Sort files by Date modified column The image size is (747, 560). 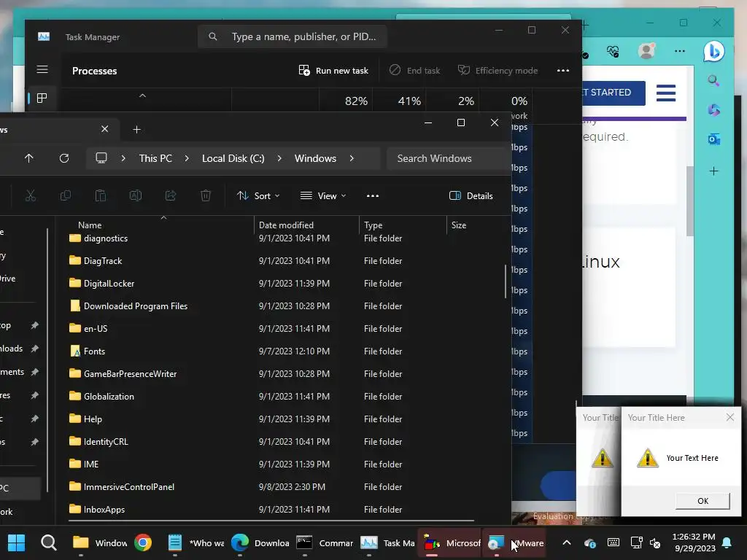pos(286,225)
